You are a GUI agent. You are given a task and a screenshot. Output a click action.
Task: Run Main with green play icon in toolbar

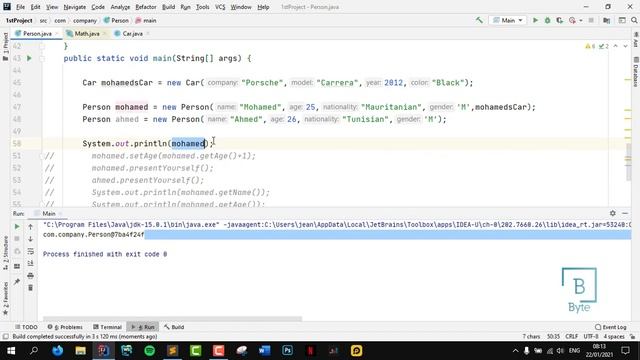click(x=535, y=20)
